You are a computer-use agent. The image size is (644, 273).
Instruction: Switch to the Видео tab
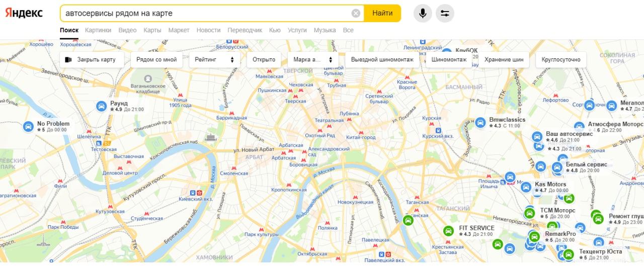[127, 30]
